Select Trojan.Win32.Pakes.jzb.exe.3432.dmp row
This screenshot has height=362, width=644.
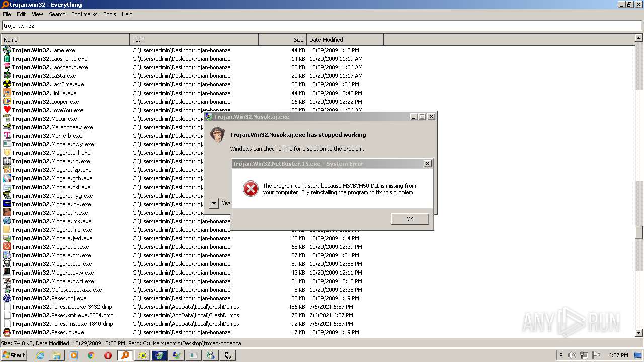click(x=317, y=307)
